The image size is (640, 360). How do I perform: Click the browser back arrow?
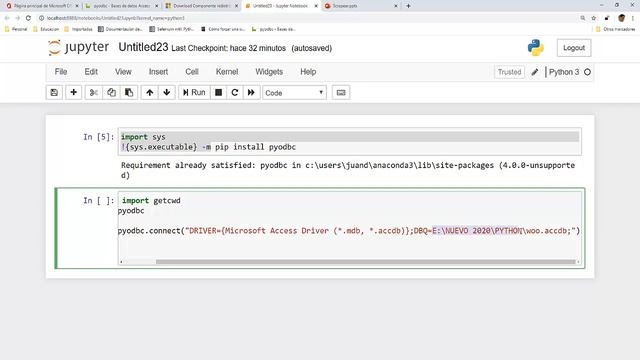7,18
